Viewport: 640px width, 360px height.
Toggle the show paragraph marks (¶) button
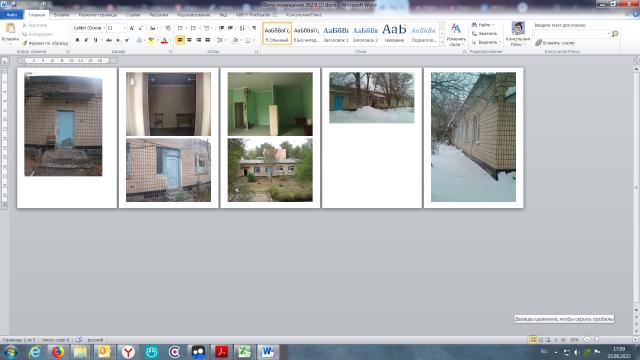pos(254,28)
